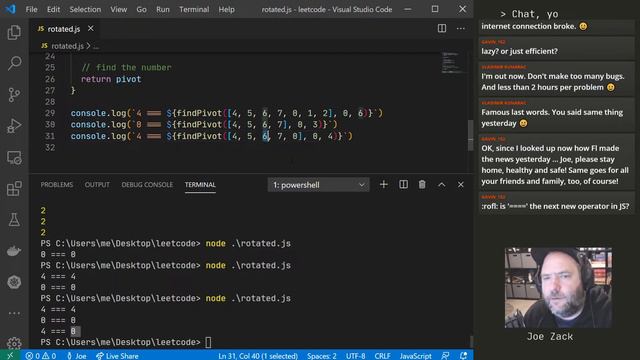Open the Run menu

[162, 9]
